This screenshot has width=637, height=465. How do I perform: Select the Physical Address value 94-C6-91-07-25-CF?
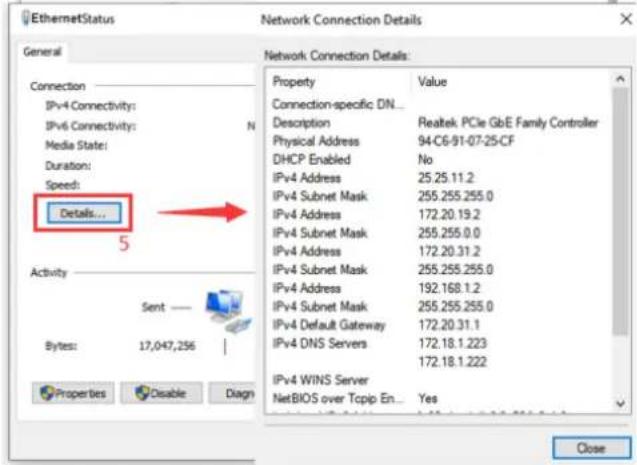[x=466, y=141]
